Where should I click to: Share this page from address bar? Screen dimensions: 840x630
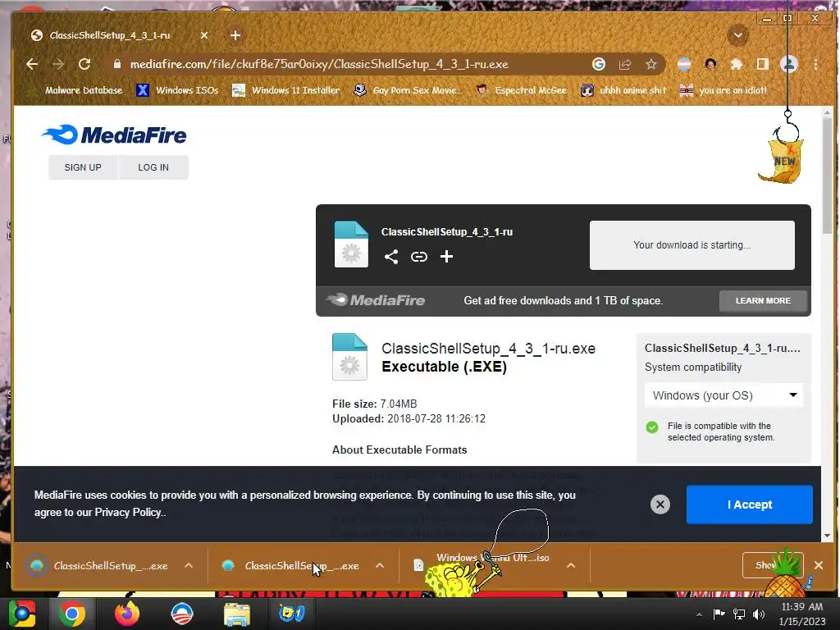point(624,64)
